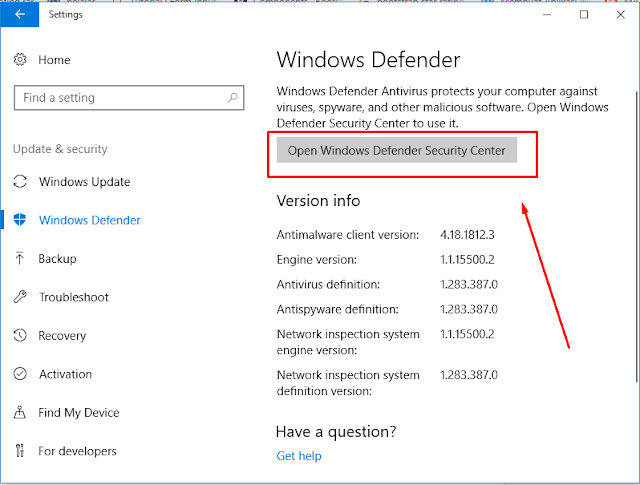Click the Troubleshoot wrench icon

coord(20,297)
